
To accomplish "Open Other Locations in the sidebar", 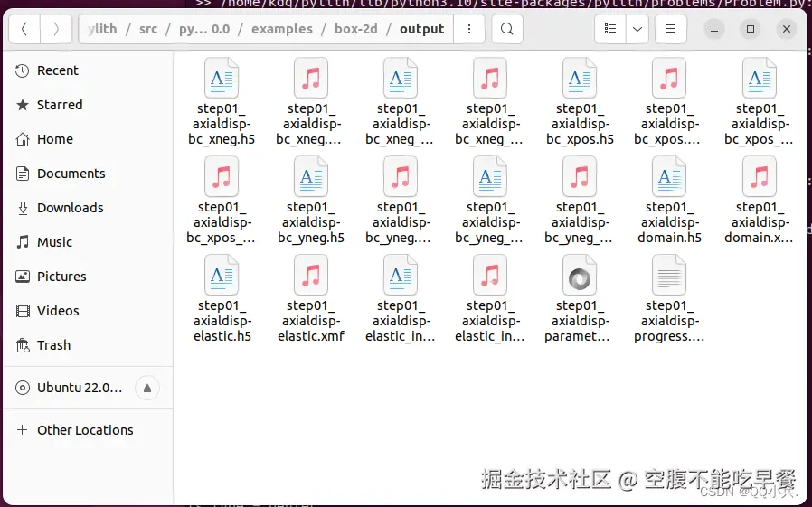I will 88,430.
